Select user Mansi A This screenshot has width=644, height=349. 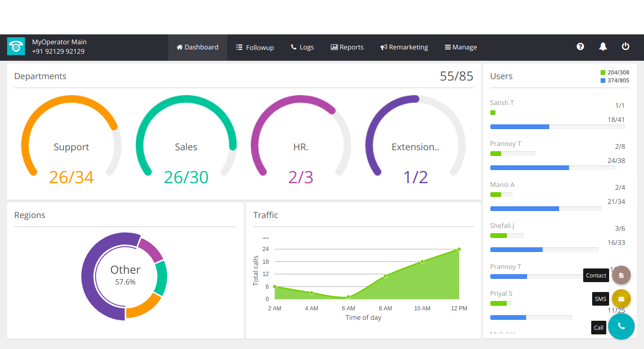502,185
